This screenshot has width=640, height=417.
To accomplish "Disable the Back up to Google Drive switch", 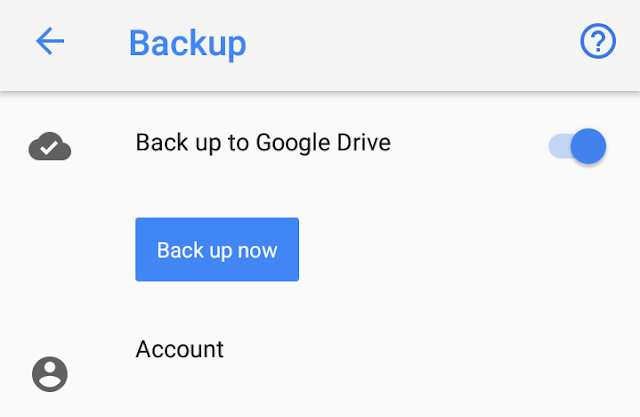I will 577,146.
